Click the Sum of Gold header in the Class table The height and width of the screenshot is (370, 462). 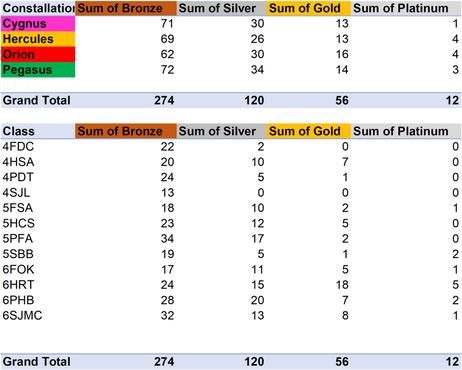[308, 131]
